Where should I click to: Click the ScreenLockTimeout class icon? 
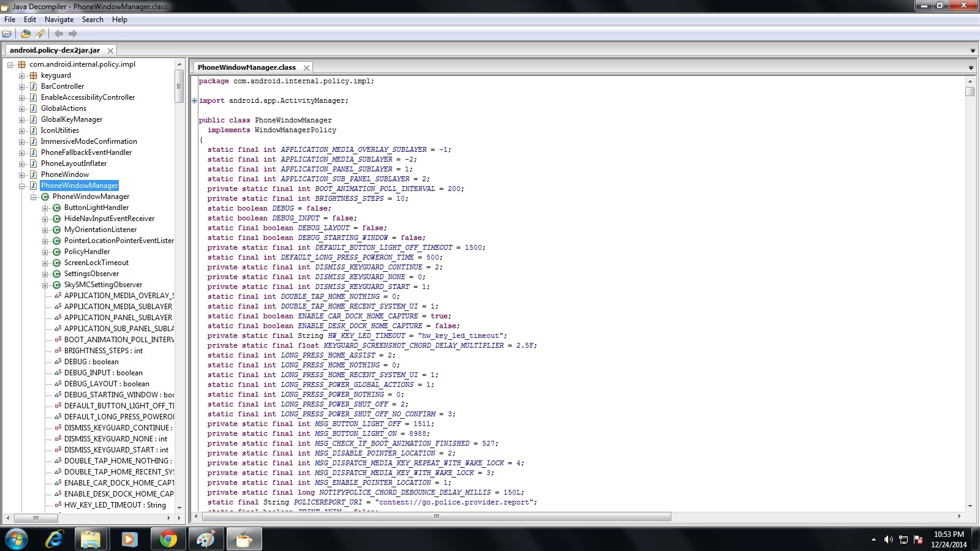[56, 263]
